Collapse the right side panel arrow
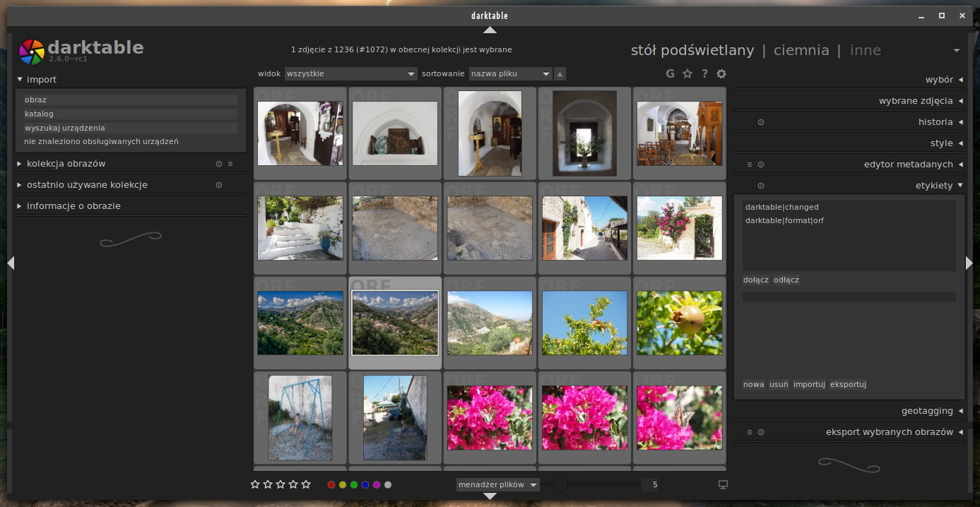 point(969,263)
